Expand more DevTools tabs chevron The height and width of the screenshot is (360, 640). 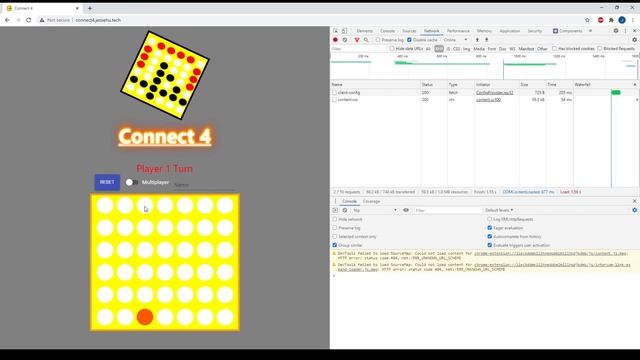click(590, 31)
